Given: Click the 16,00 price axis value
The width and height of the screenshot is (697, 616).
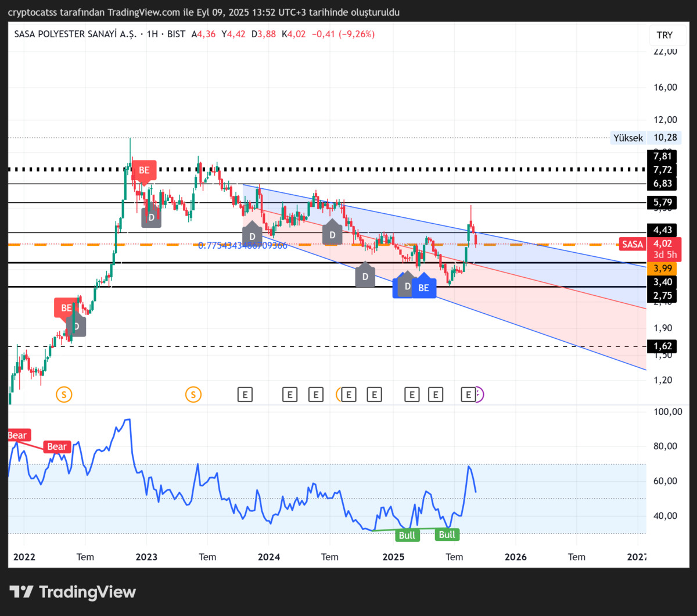Looking at the screenshot, I should [665, 87].
